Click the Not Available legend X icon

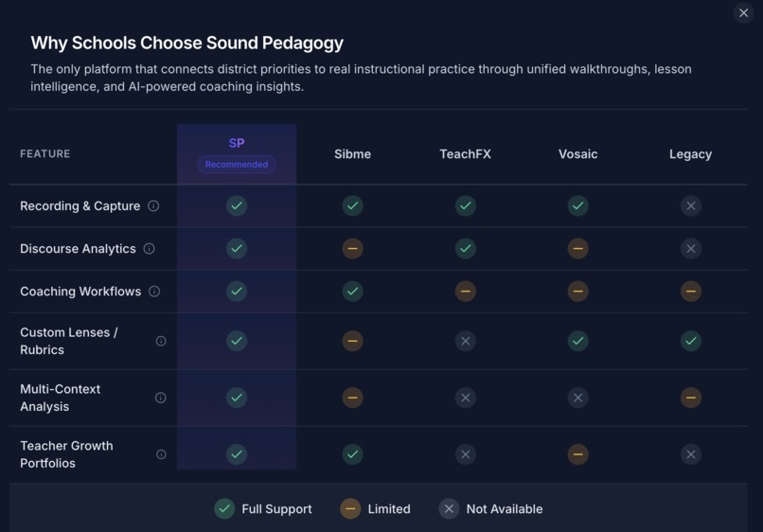coord(449,508)
